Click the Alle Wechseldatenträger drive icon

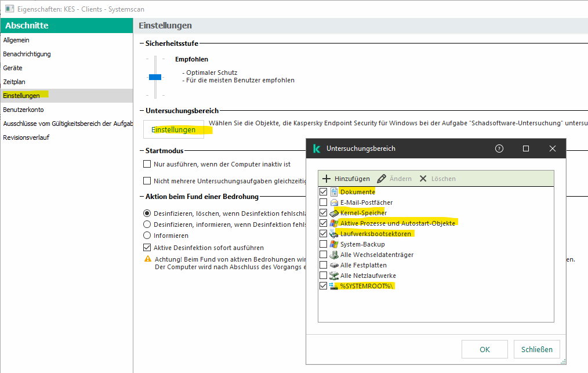tap(334, 255)
